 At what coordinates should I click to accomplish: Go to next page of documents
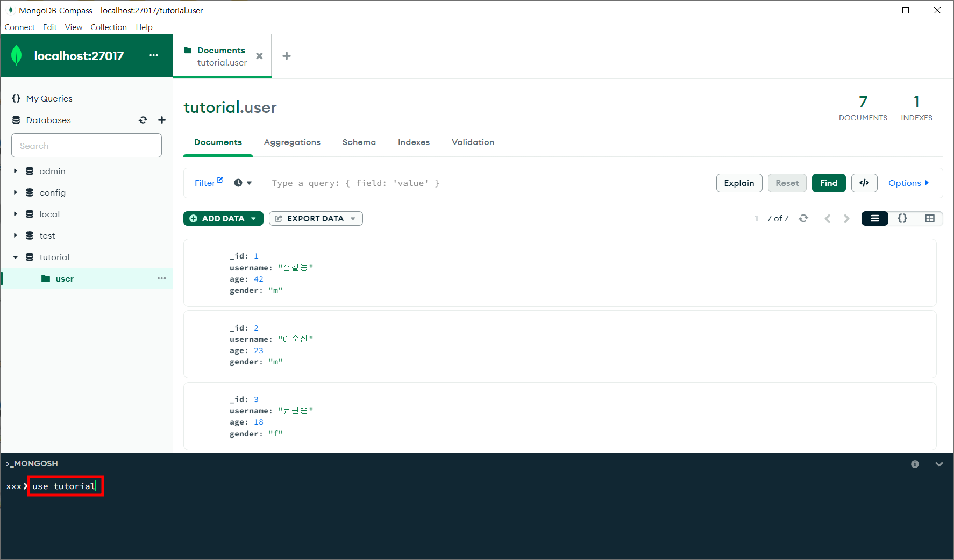pos(846,218)
